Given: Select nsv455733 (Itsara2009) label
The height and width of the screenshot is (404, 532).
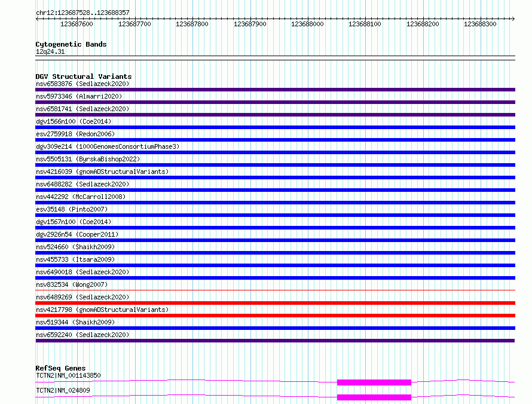Looking at the screenshot, I should click(x=75, y=259).
